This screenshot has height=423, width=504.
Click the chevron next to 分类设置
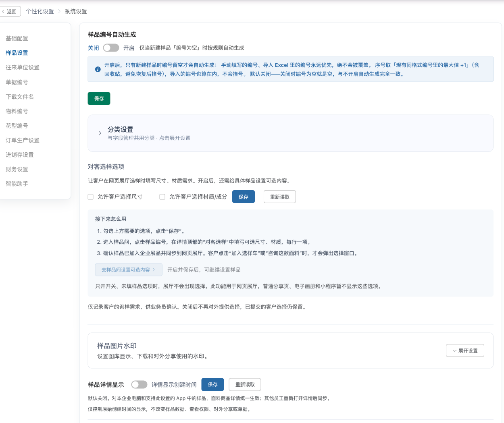click(x=100, y=133)
